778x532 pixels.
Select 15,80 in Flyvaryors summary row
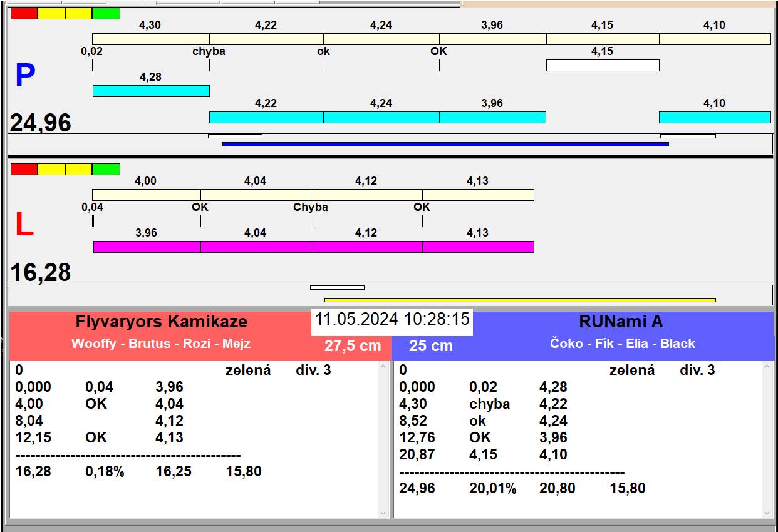(x=244, y=471)
